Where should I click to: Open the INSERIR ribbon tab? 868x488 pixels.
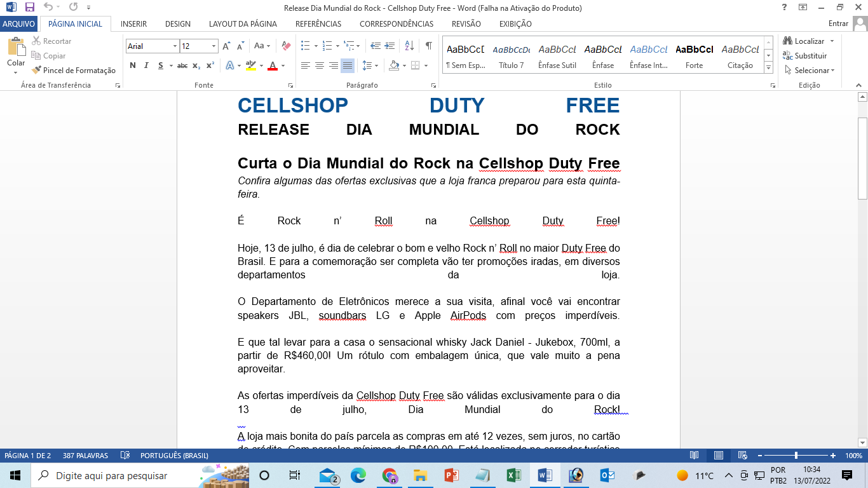coord(133,24)
